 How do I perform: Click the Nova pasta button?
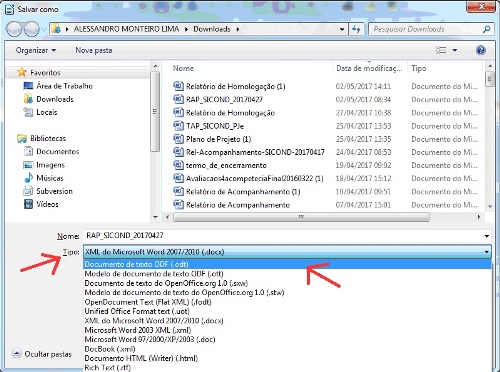[94, 50]
